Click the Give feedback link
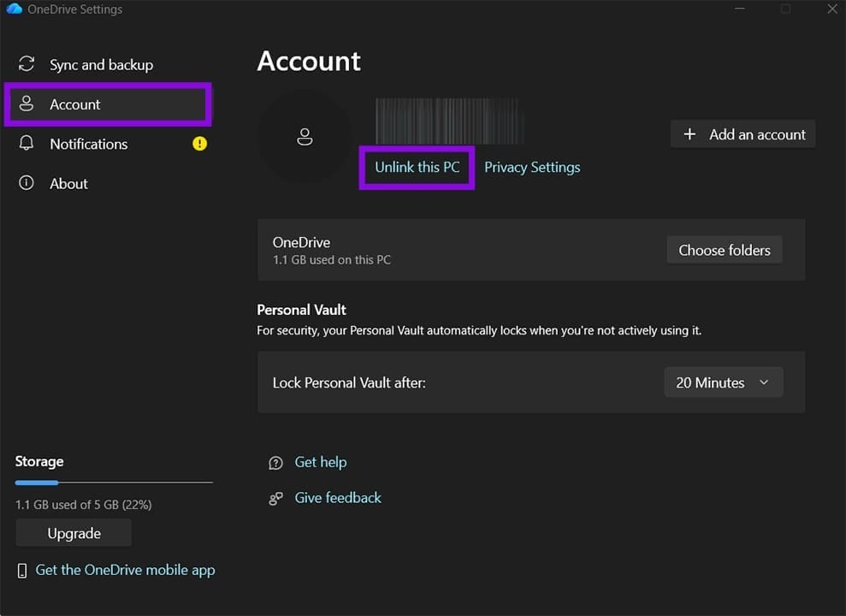Screen dimensions: 846x616 click(x=338, y=498)
